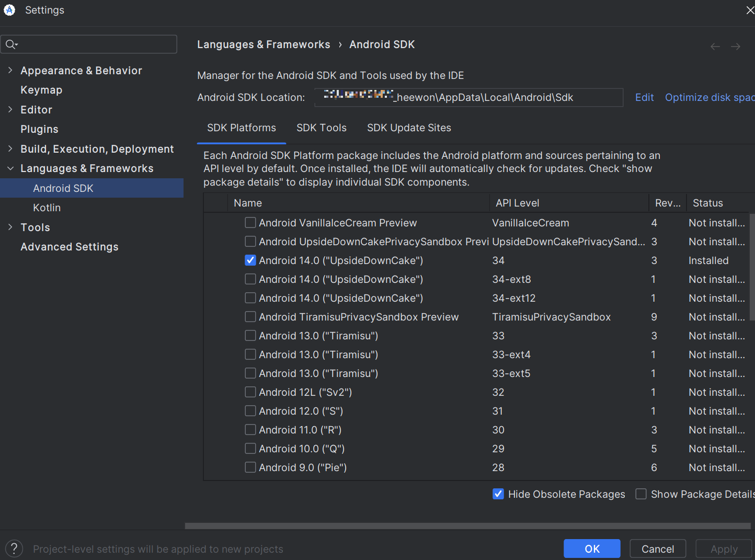This screenshot has width=755, height=560.
Task: Uncheck Android 14.0 API 34 checkbox
Action: tap(250, 260)
